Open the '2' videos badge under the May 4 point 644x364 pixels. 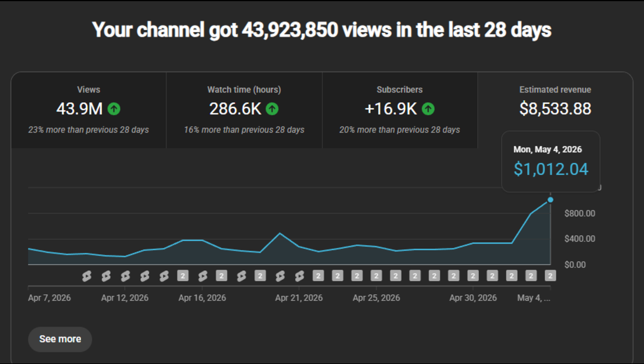(x=550, y=276)
